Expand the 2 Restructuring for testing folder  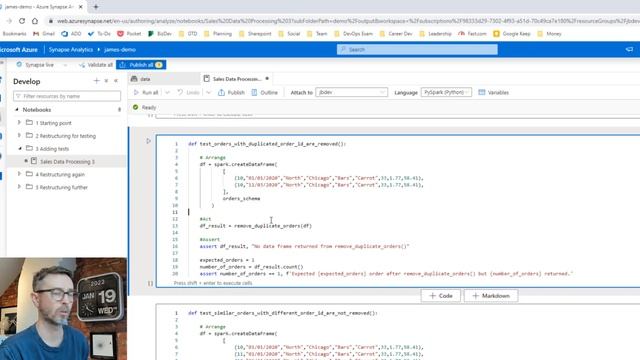click(19, 136)
